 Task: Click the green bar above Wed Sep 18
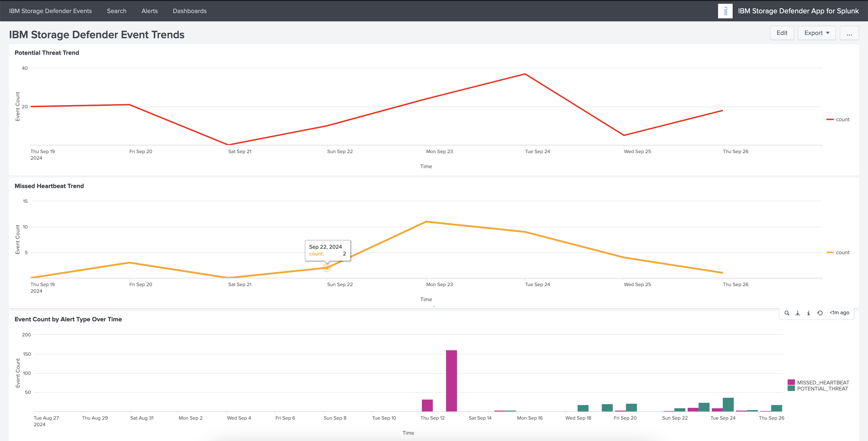[x=583, y=408]
